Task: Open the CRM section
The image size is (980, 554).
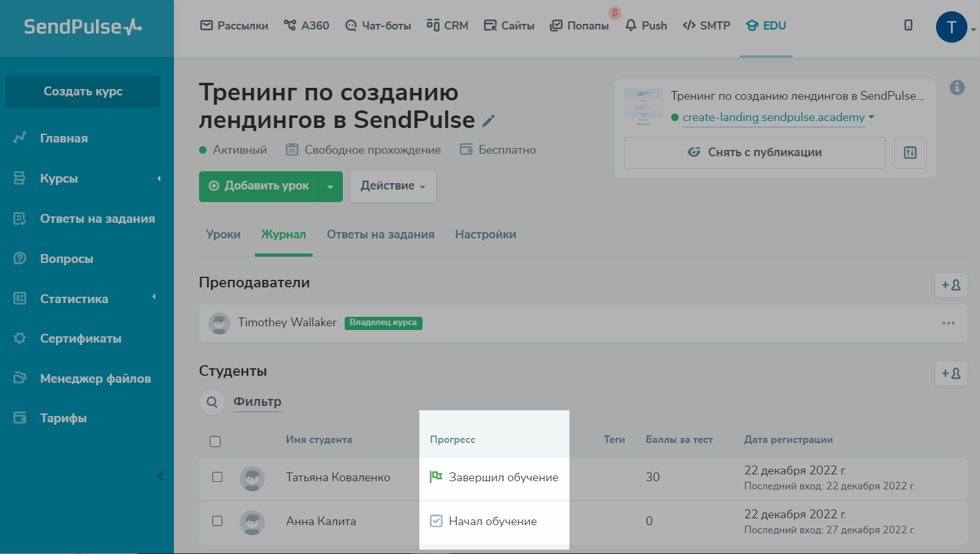Action: coord(448,26)
